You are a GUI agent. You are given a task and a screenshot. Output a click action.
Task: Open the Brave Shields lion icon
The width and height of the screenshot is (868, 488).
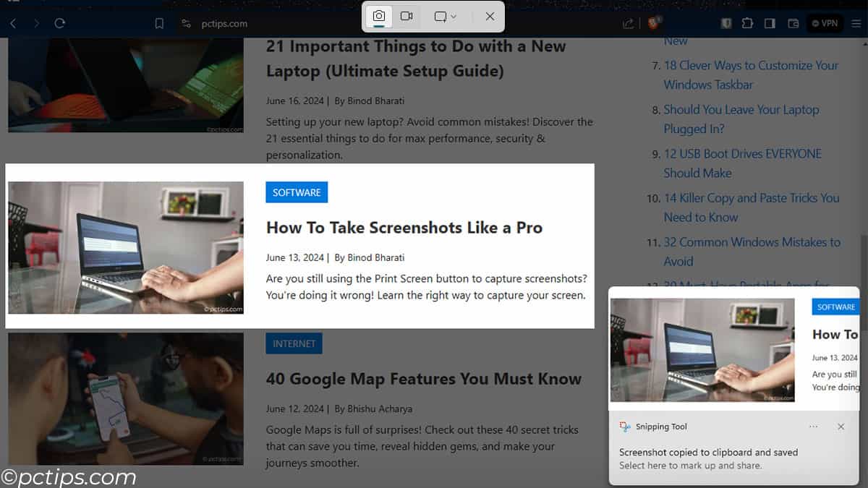652,23
